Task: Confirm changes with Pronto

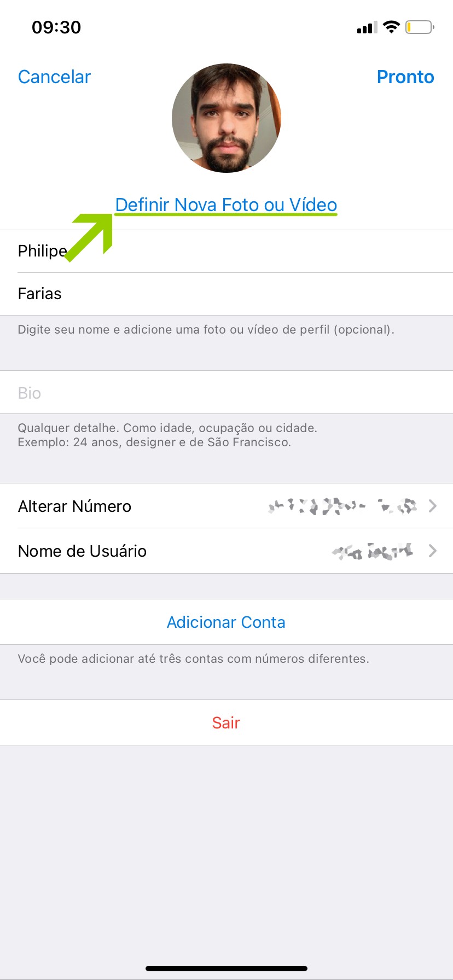Action: (405, 77)
